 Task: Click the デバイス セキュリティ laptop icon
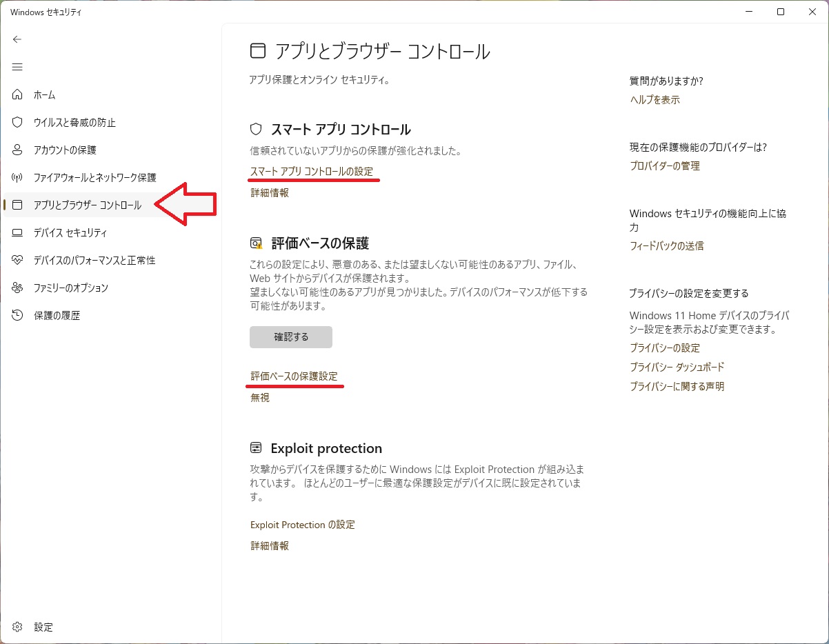point(18,232)
